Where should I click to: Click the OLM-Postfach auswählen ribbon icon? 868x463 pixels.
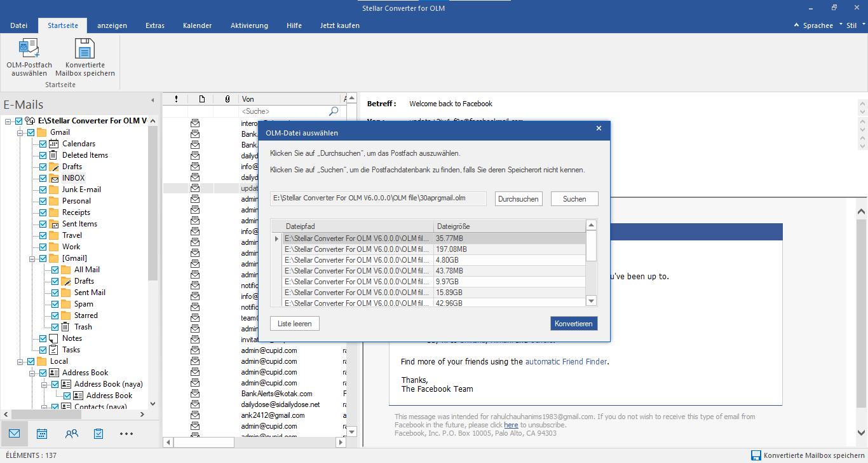tap(29, 49)
